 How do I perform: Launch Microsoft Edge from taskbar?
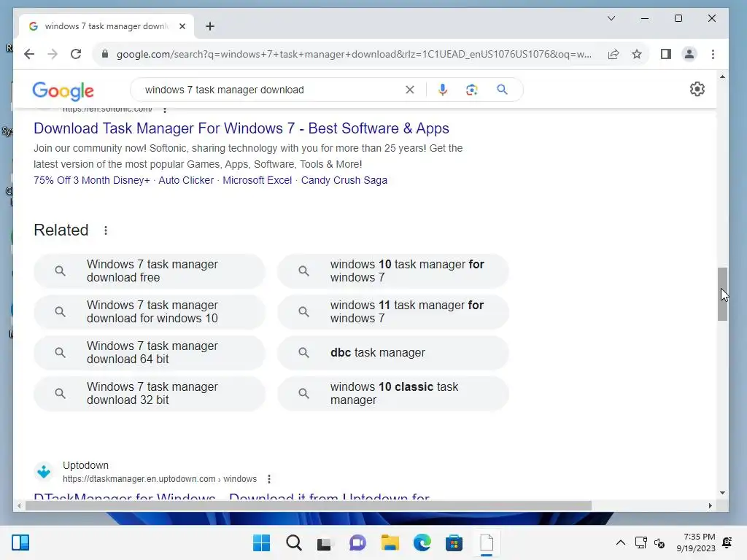422,542
